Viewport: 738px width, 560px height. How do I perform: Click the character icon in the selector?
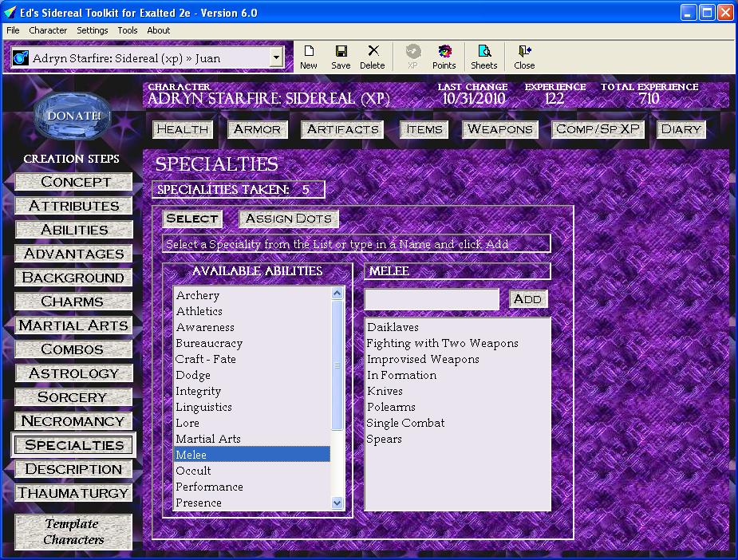[21, 58]
